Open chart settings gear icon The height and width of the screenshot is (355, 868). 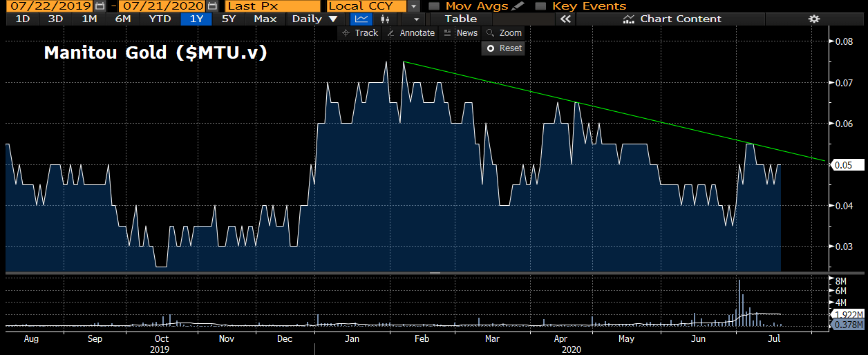click(814, 19)
